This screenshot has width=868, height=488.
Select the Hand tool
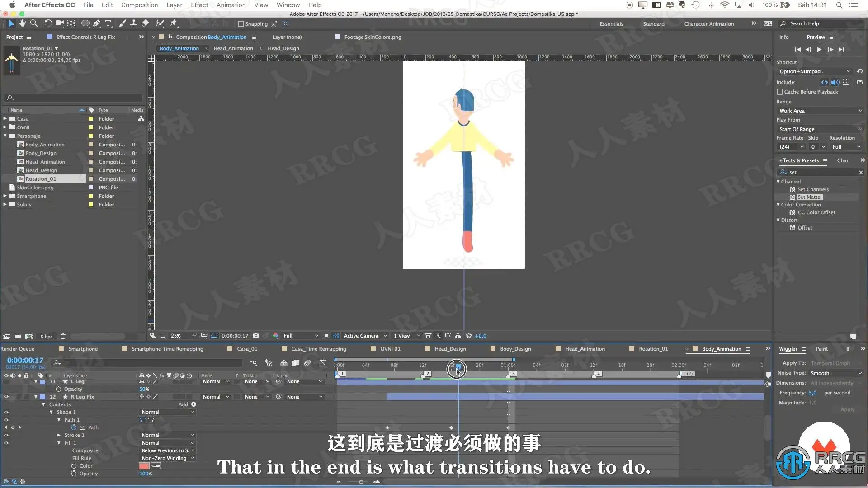22,23
